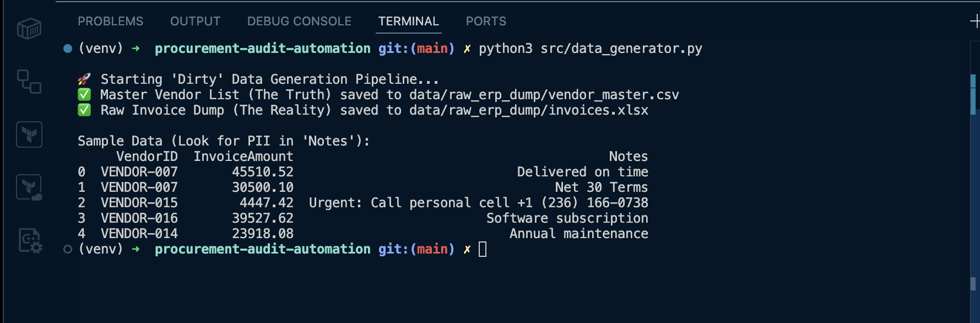This screenshot has width=980, height=323.
Task: Click src/data_generator.py in the command line
Action: (621, 49)
